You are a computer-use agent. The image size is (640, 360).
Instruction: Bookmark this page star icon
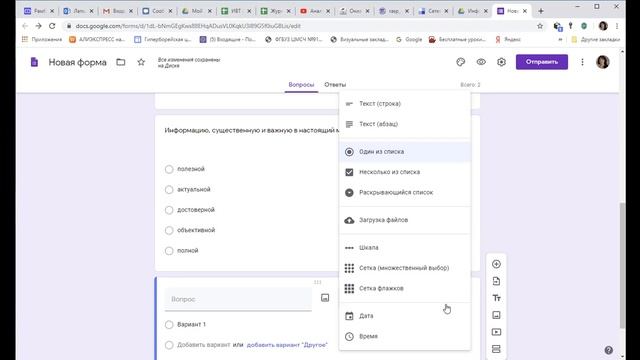540,26
